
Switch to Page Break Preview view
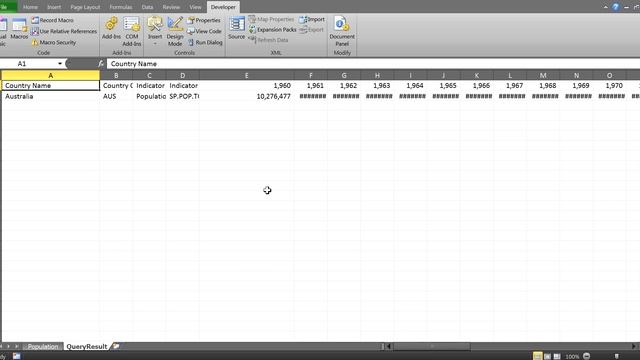[557, 356]
